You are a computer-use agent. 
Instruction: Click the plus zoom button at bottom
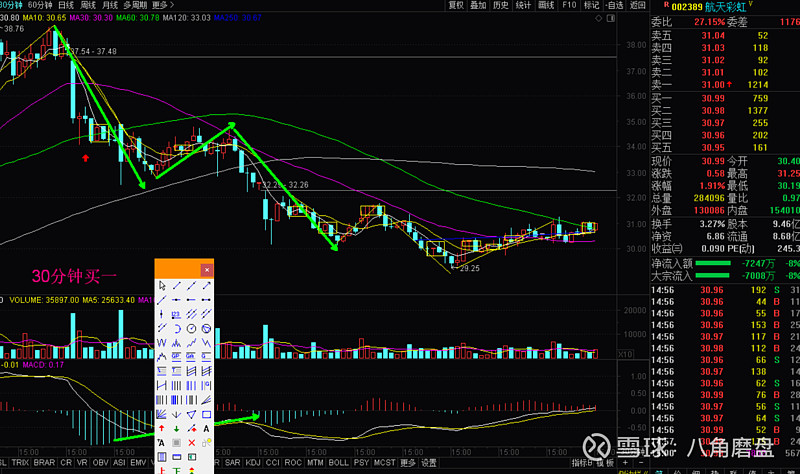[625, 463]
